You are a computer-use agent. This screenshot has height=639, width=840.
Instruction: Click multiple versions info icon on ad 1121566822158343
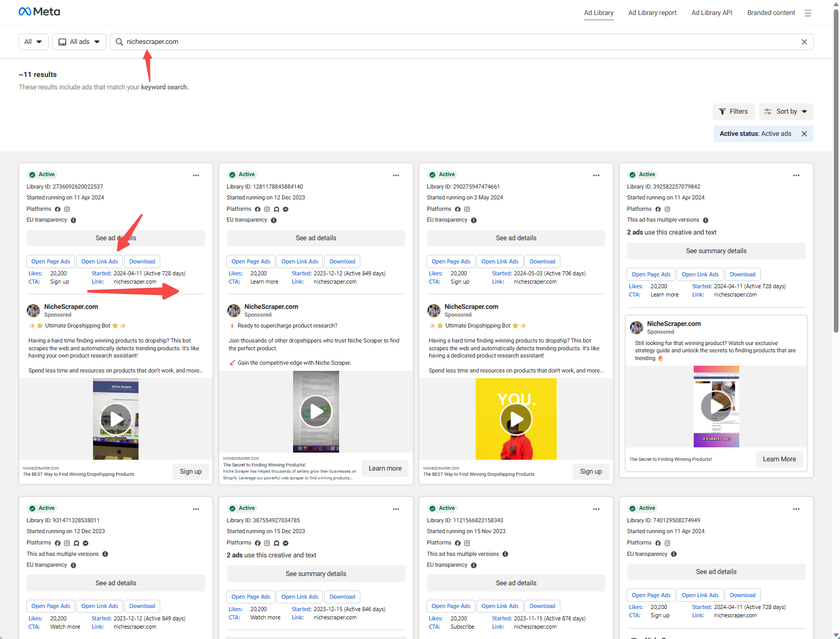505,554
